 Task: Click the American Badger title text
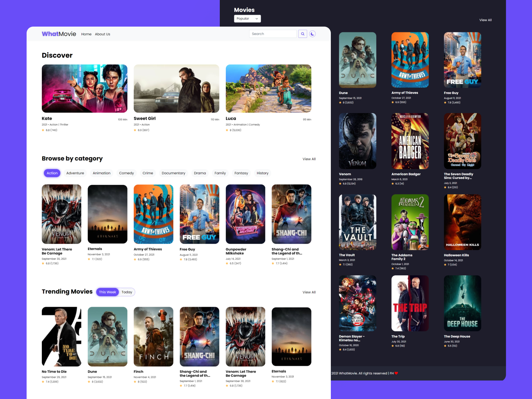pos(406,174)
